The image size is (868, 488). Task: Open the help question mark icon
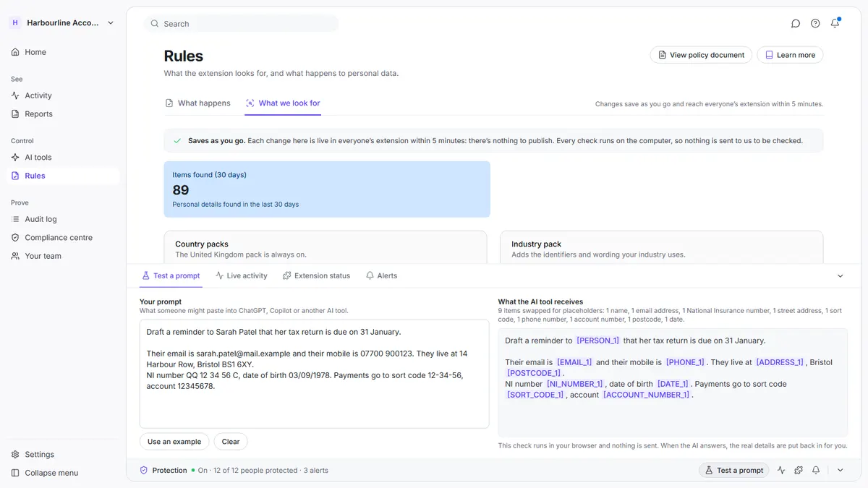[815, 23]
